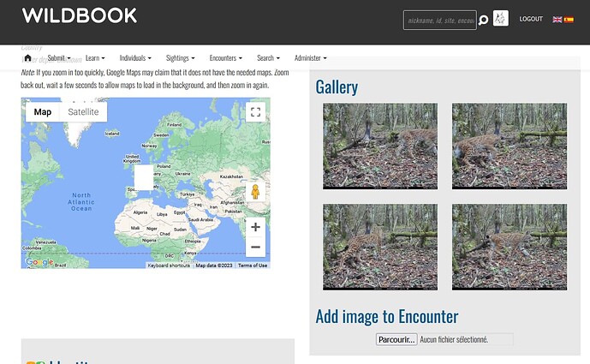This screenshot has width=590, height=364.
Task: Select the Street View pegman icon
Action: (255, 192)
